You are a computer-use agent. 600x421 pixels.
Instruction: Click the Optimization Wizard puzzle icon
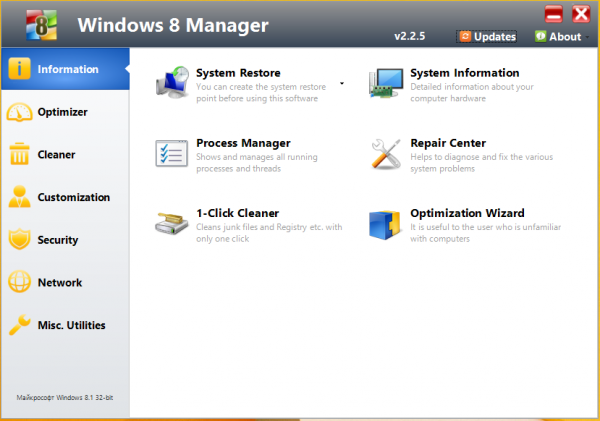pos(385,225)
